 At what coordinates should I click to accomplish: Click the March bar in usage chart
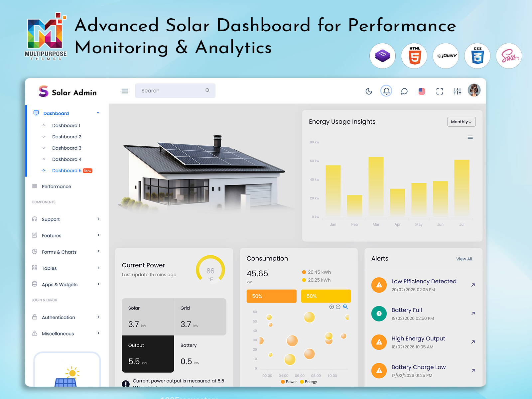click(x=376, y=187)
